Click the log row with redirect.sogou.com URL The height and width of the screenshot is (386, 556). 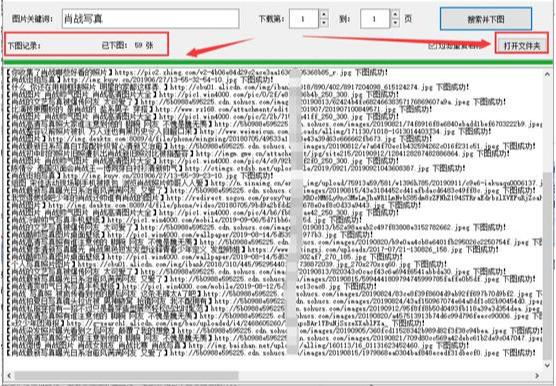click(x=274, y=198)
